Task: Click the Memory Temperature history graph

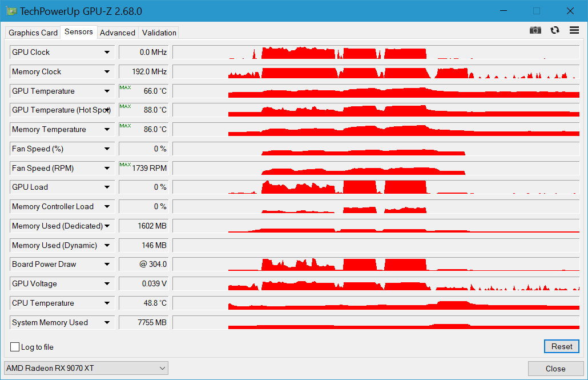Action: pyautogui.click(x=376, y=130)
